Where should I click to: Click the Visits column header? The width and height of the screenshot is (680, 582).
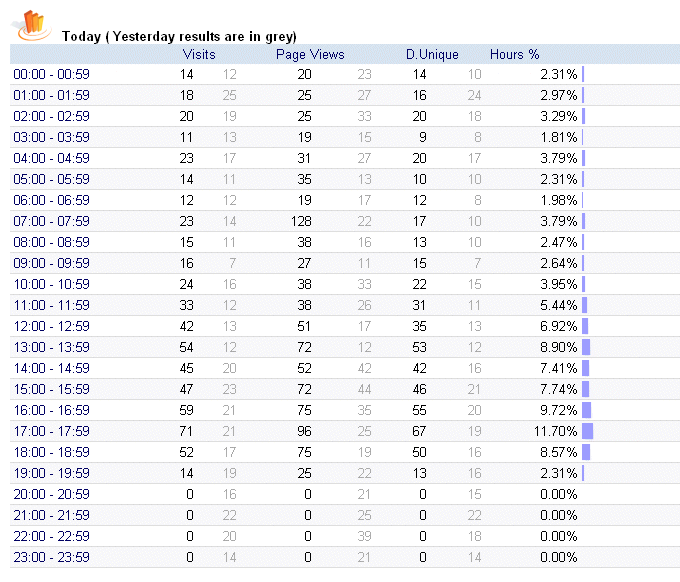point(199,54)
